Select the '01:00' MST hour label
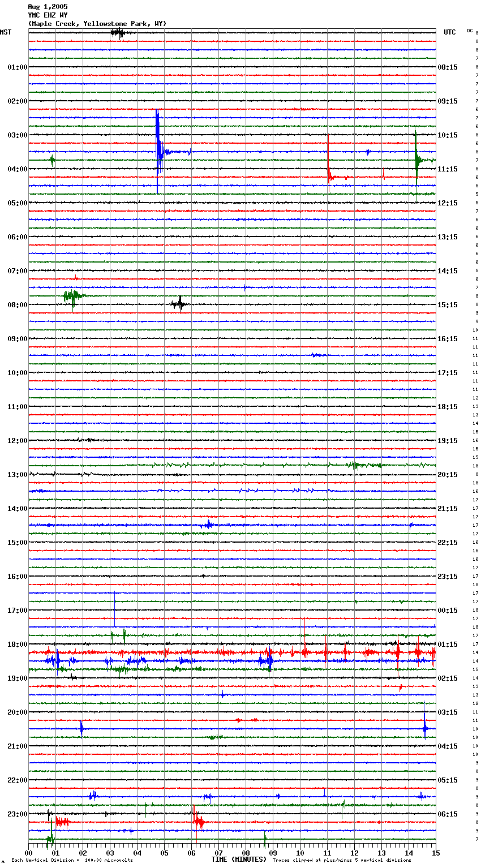Image resolution: width=481 pixels, height=868 pixels. [18, 67]
